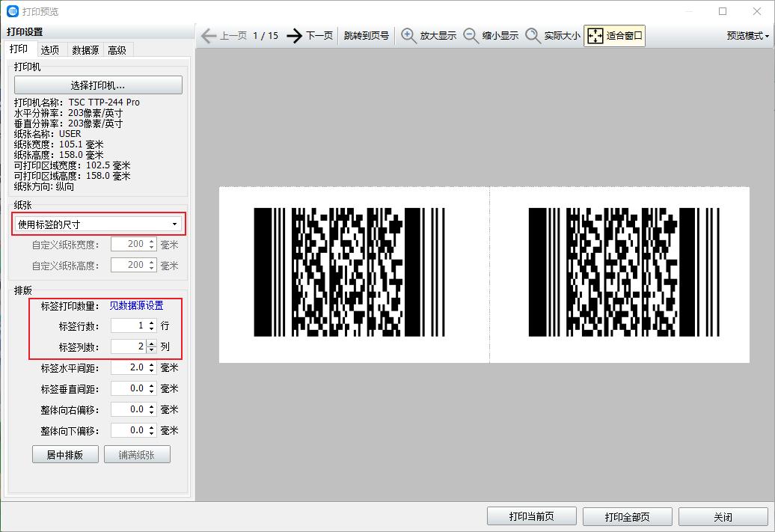Show actual size with magnifier icon
The width and height of the screenshot is (775, 532).
click(533, 35)
